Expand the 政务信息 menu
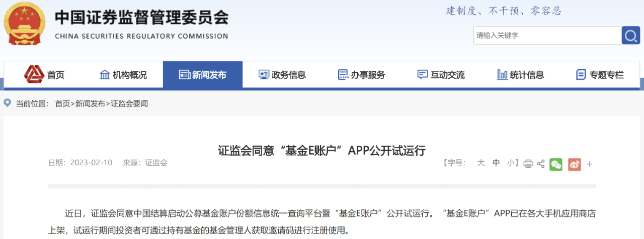The image size is (644, 239). click(x=282, y=75)
